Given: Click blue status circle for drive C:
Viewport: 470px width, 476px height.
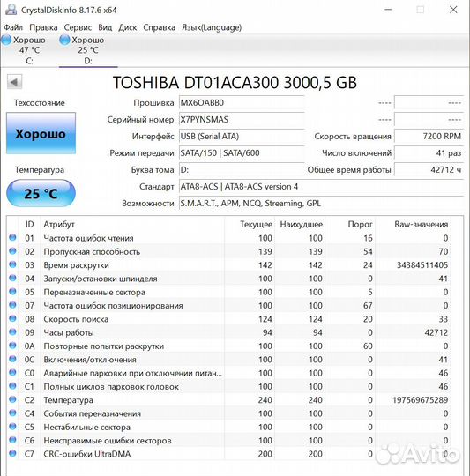Looking at the screenshot, I should (x=6, y=40).
